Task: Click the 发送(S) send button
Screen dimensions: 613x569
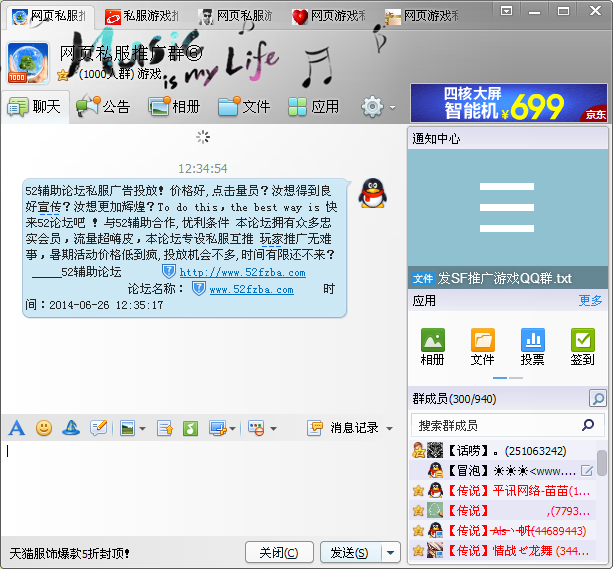Action: (x=350, y=552)
